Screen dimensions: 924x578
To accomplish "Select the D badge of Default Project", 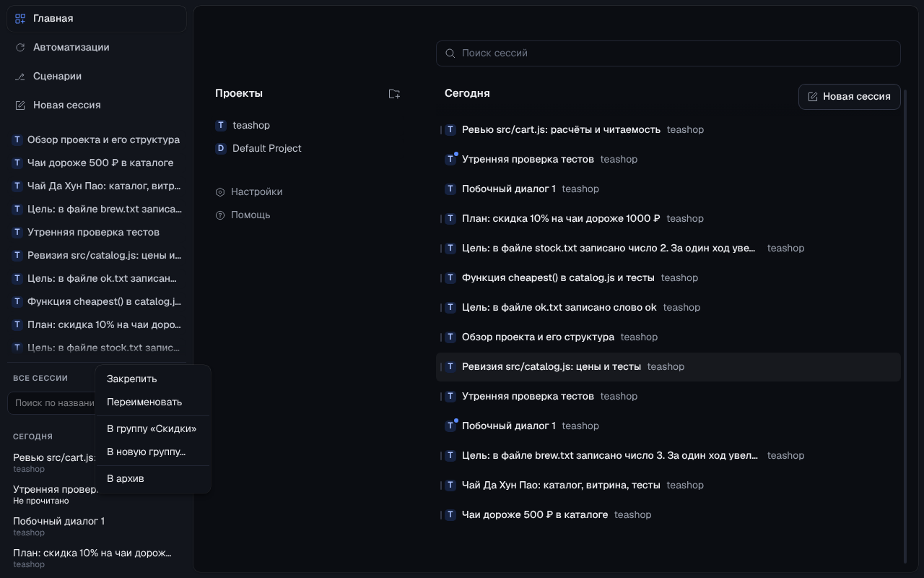I will pyautogui.click(x=221, y=149).
